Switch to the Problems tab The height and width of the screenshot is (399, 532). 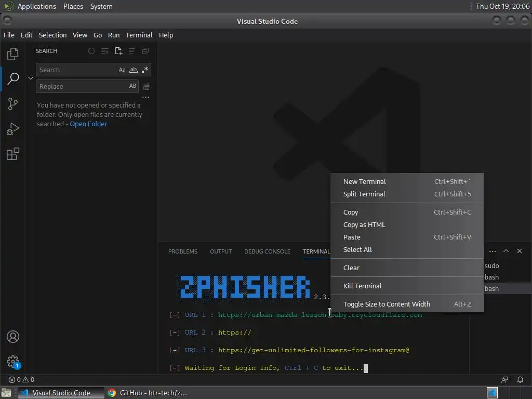pyautogui.click(x=183, y=251)
